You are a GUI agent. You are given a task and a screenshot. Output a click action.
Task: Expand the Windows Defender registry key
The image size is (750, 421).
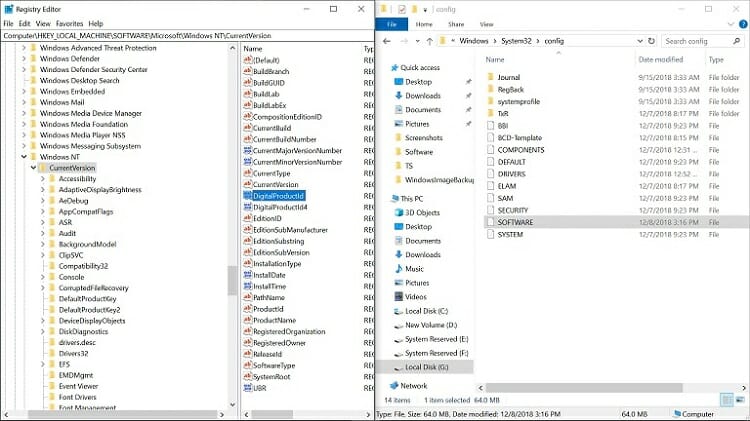[x=24, y=59]
